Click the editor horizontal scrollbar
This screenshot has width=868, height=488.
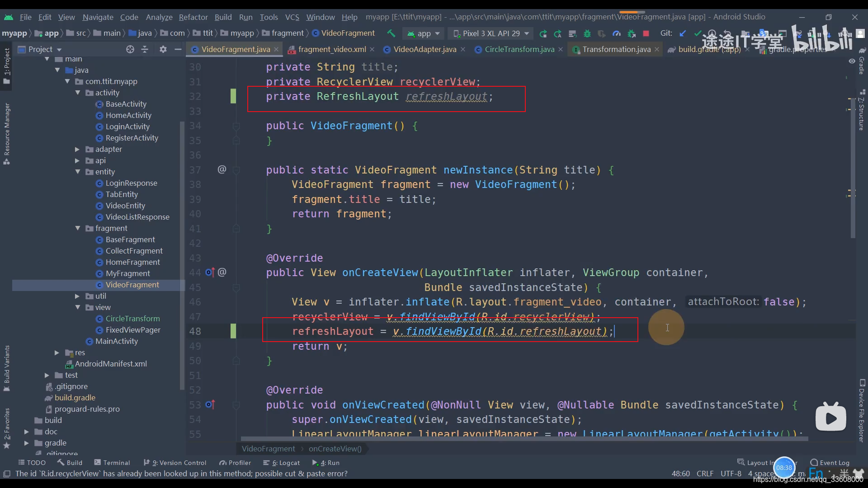(524, 439)
